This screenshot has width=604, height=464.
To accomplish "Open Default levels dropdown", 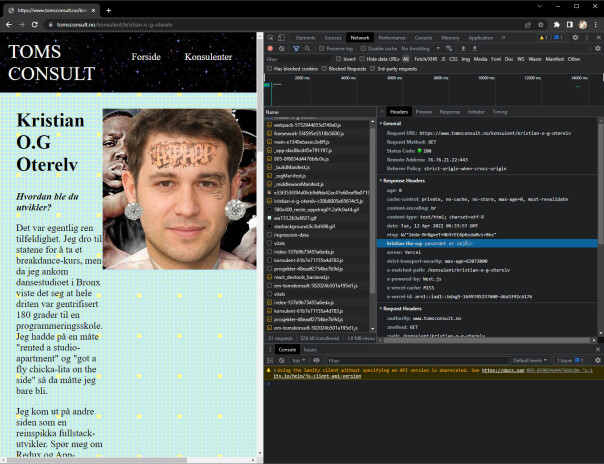I will 530,360.
